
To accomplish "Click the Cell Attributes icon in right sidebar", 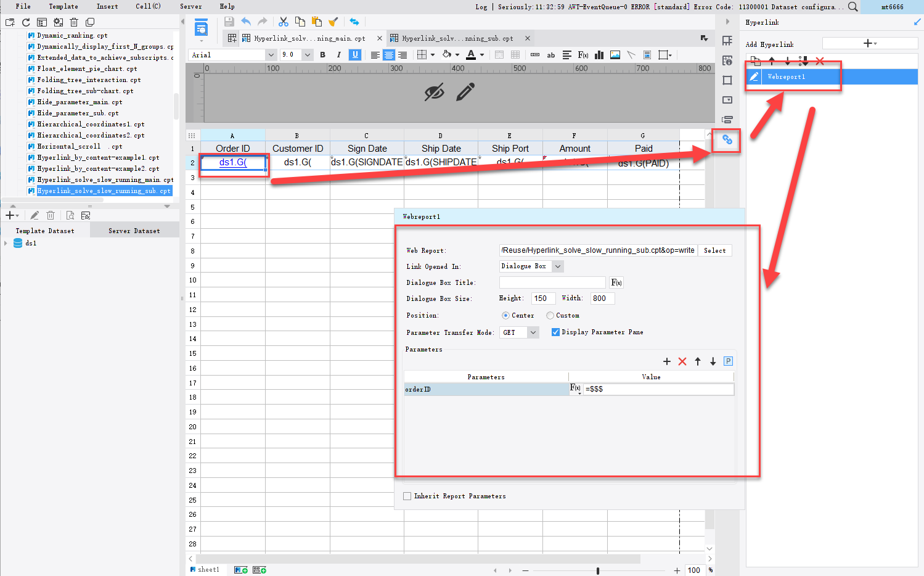I will pos(727,59).
